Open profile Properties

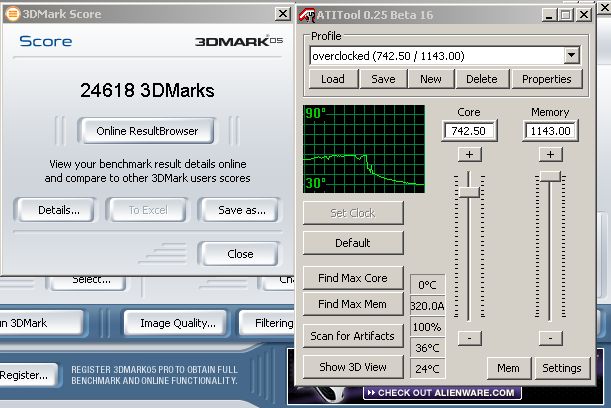click(x=547, y=79)
